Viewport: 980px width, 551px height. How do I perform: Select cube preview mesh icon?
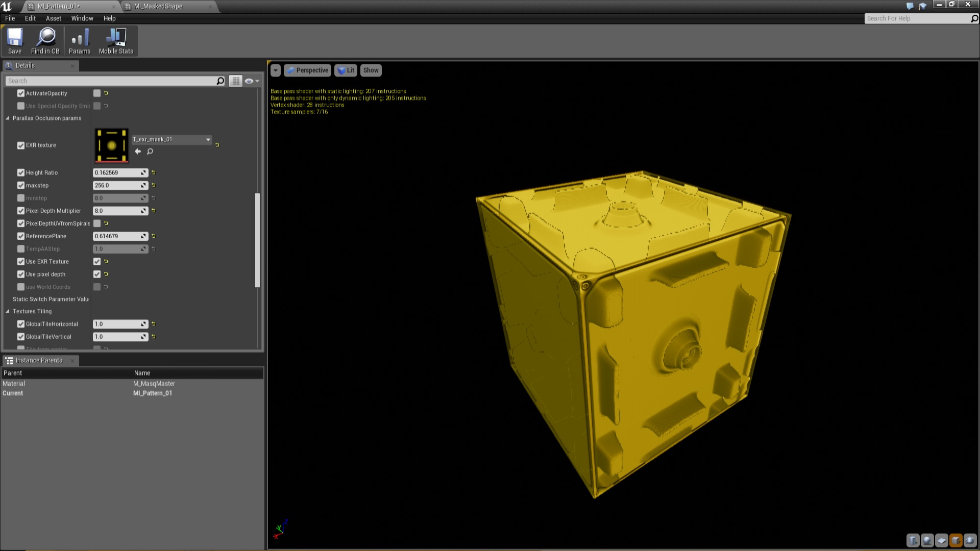956,540
